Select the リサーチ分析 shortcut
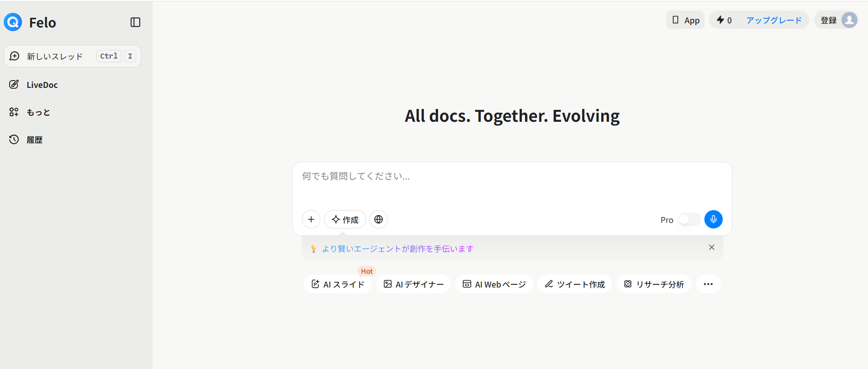868x369 pixels. point(654,284)
